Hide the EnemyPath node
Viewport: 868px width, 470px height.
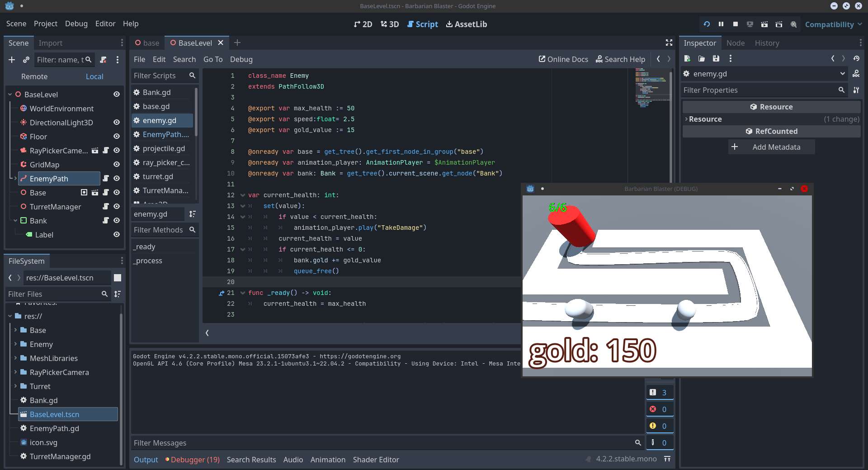pos(117,179)
